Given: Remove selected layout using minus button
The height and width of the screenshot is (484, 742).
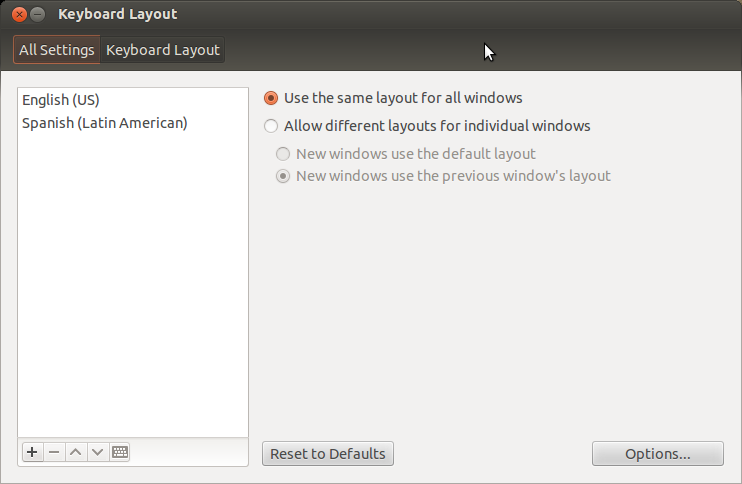Looking at the screenshot, I should (x=54, y=452).
